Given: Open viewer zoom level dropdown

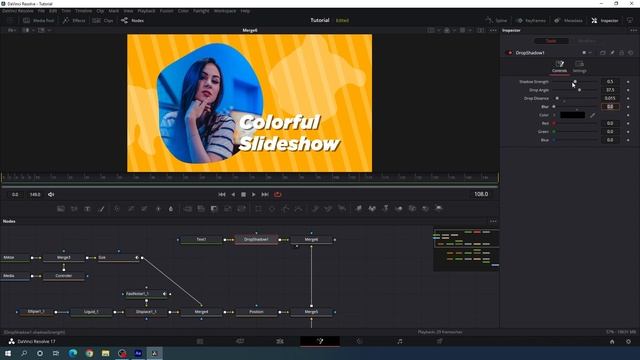Looking at the screenshot, I should [11, 30].
